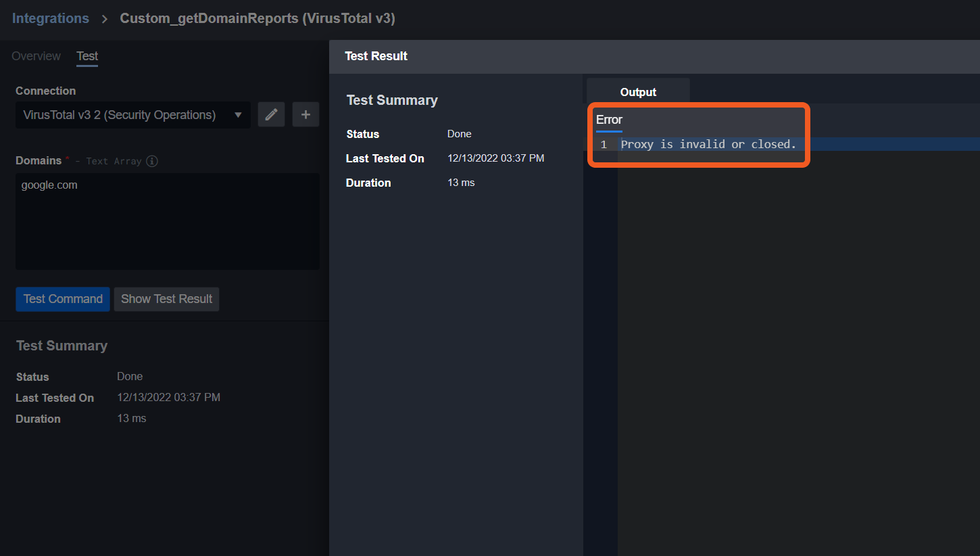Expand the Connection dropdown arrow

[238, 115]
